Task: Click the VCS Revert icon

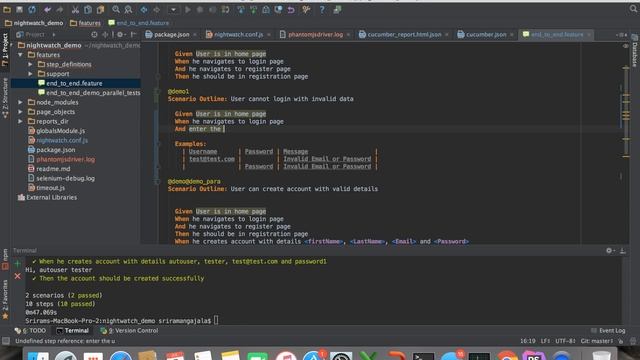Action: click(291, 9)
